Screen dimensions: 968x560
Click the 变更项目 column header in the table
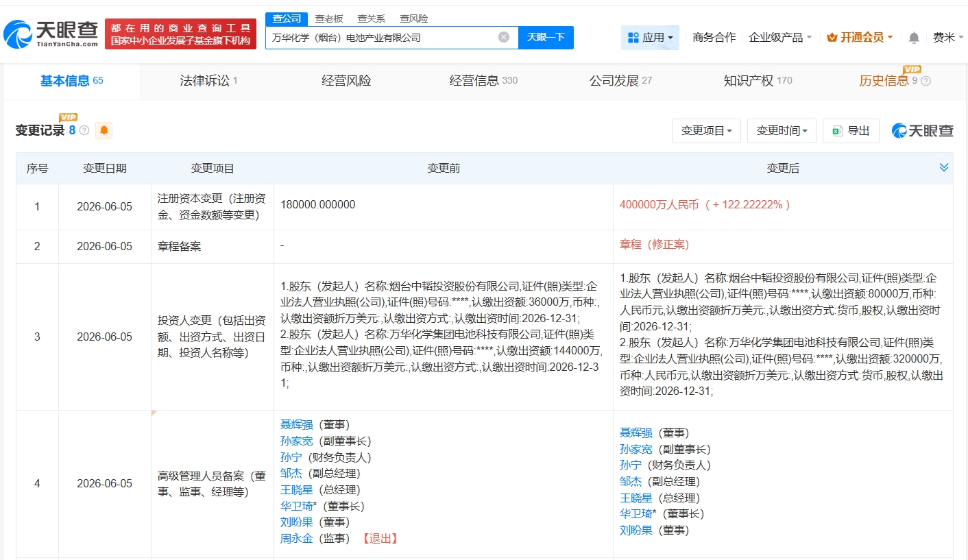[x=213, y=169]
